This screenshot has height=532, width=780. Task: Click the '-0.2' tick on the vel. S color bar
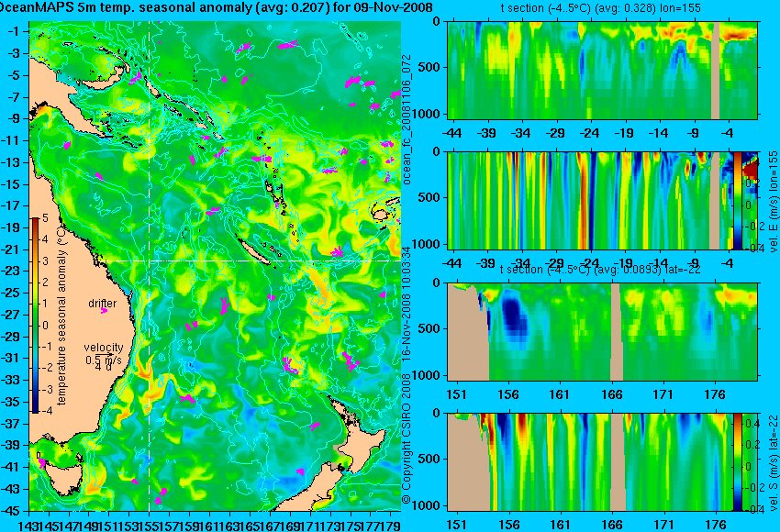[x=750, y=487]
